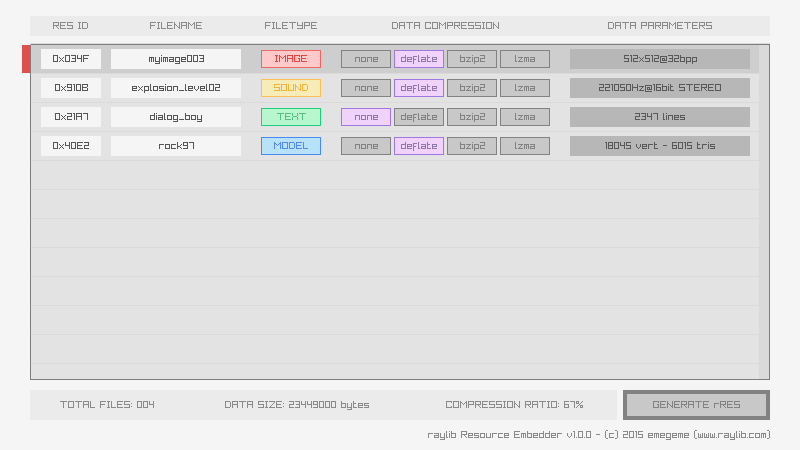Click the vertical scrollbar of file list
The image size is (800, 450).
click(x=764, y=212)
